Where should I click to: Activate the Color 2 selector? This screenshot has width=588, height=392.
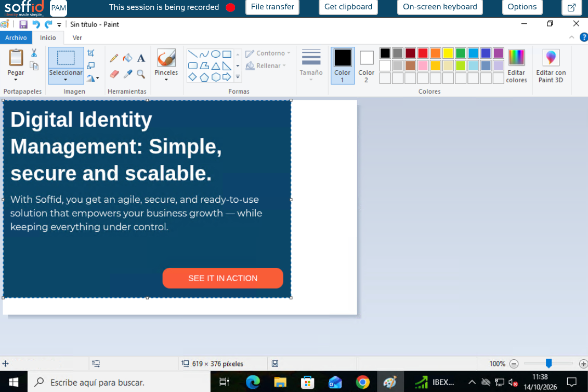[x=367, y=66]
